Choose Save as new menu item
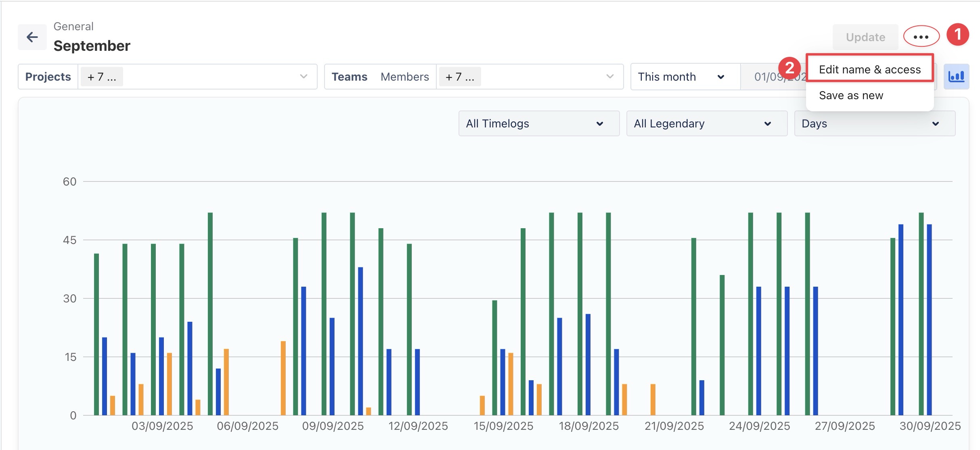Image resolution: width=980 pixels, height=450 pixels. tap(851, 96)
